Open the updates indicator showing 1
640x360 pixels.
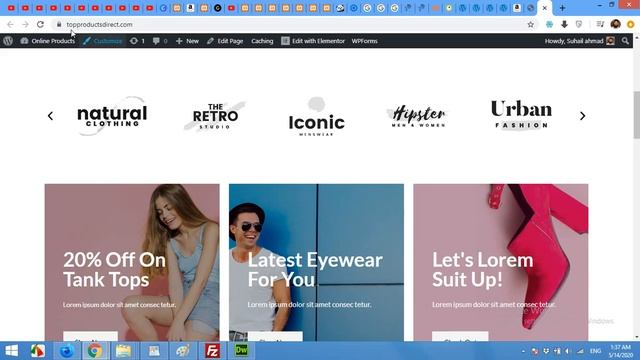(x=138, y=41)
